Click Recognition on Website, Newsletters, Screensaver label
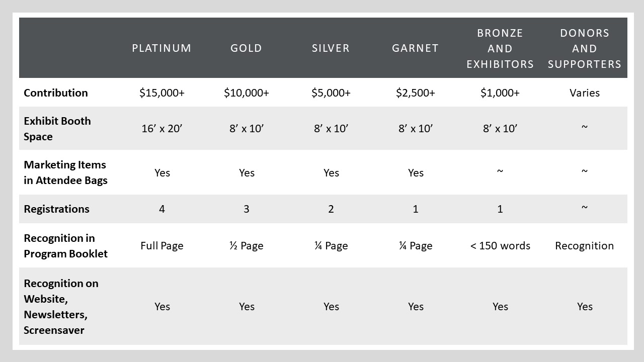The height and width of the screenshot is (362, 644). click(x=61, y=307)
